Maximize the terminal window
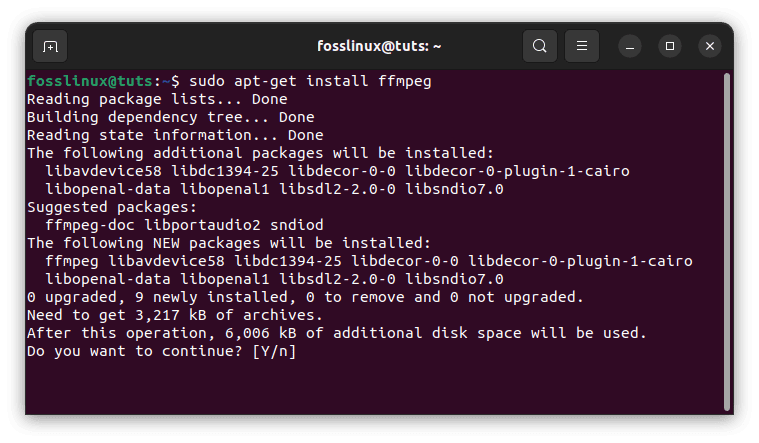759x443 pixels. pos(670,46)
